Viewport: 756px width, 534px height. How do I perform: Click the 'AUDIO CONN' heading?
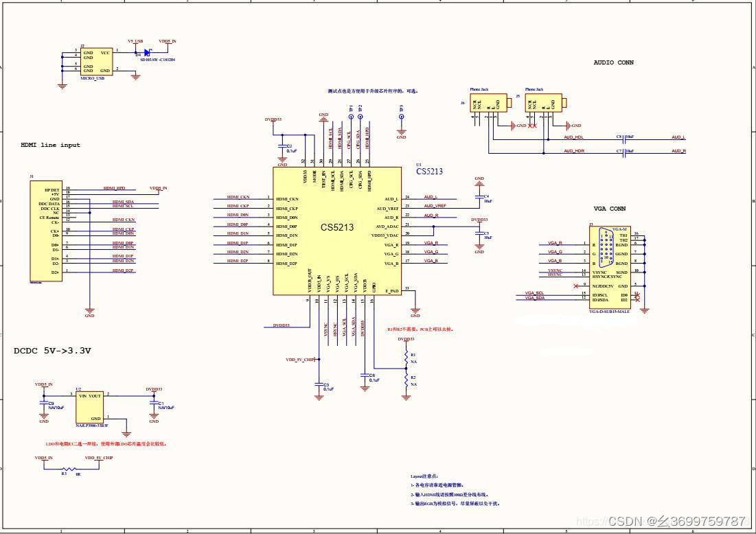click(x=613, y=62)
